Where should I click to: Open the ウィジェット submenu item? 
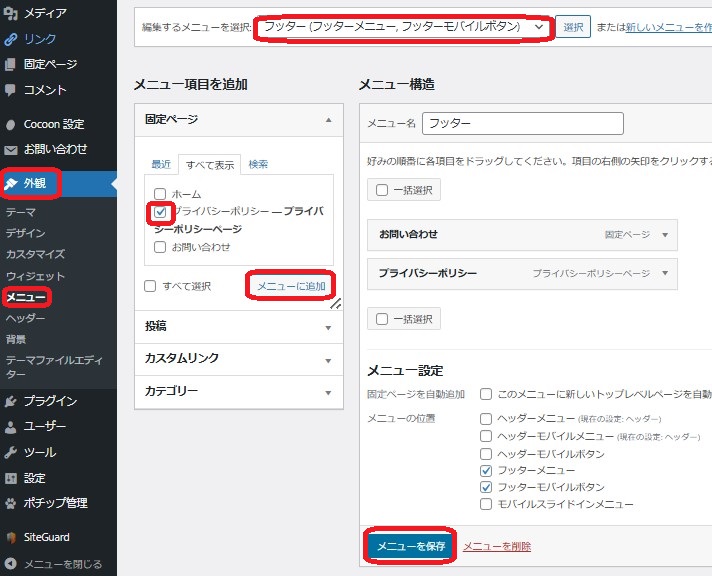pos(35,276)
